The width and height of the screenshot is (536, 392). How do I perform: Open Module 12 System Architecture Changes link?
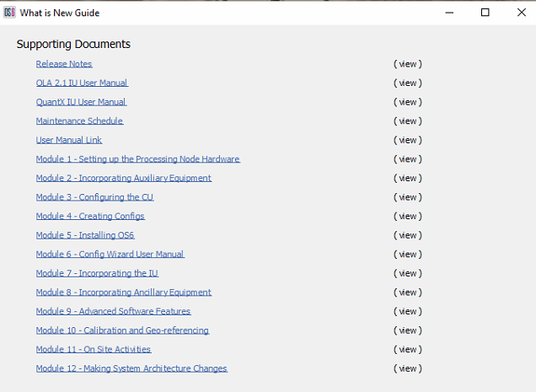(131, 368)
